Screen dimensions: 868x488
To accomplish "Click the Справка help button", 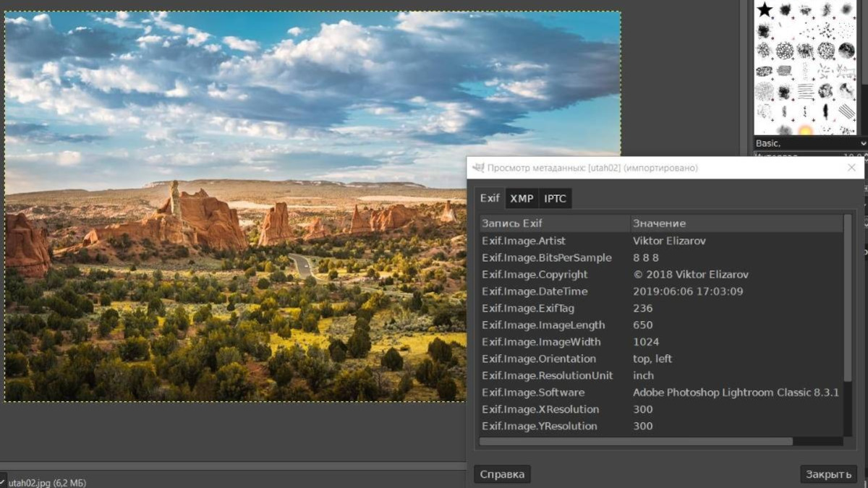I will coord(502,474).
